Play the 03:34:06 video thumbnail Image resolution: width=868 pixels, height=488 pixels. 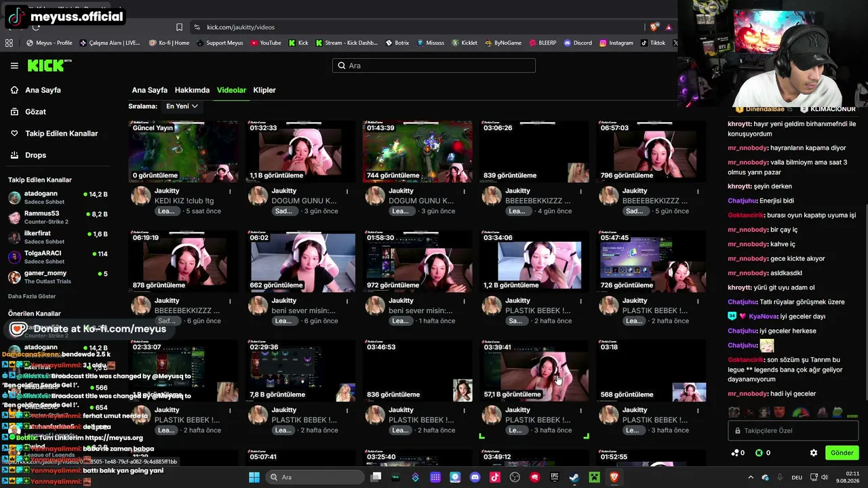[x=534, y=261]
